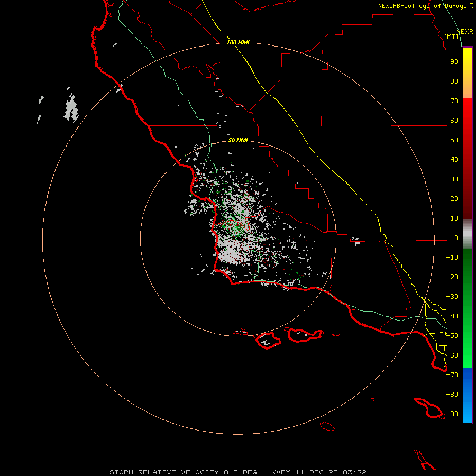Screen dimensions: 476x476
Task: Click the STORM RELATIVE VELOCITY title text
Action: tap(164, 472)
